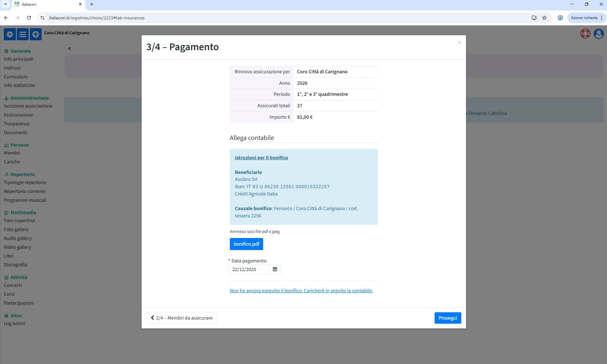Reload the page in the browser
This screenshot has width=607, height=364.
(29, 18)
